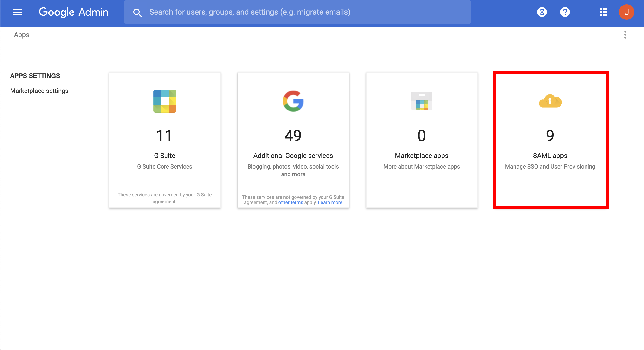This screenshot has width=644, height=350.
Task: Click the 0 count on Marketplace card
Action: point(421,136)
